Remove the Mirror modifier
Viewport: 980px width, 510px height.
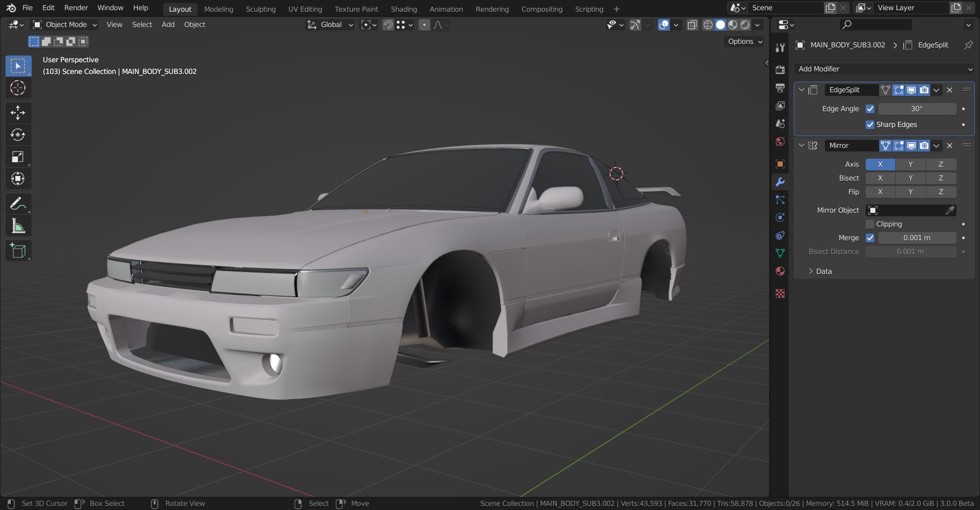pos(949,146)
